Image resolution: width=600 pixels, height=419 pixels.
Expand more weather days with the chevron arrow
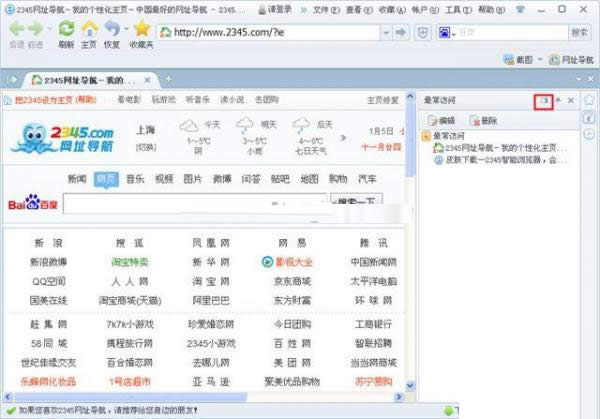(343, 138)
